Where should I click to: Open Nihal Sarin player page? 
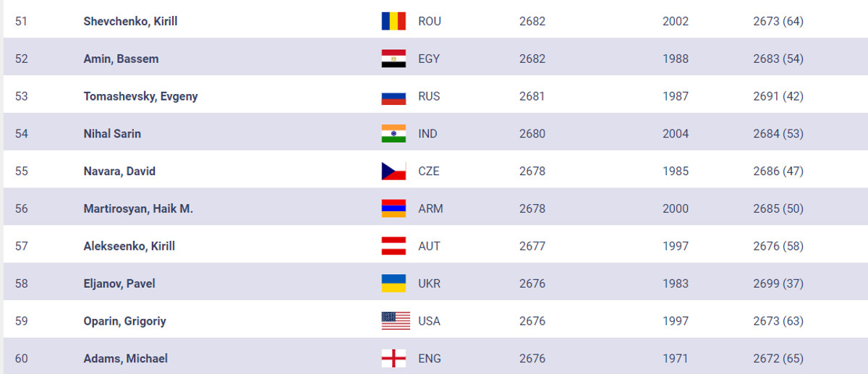pyautogui.click(x=112, y=134)
